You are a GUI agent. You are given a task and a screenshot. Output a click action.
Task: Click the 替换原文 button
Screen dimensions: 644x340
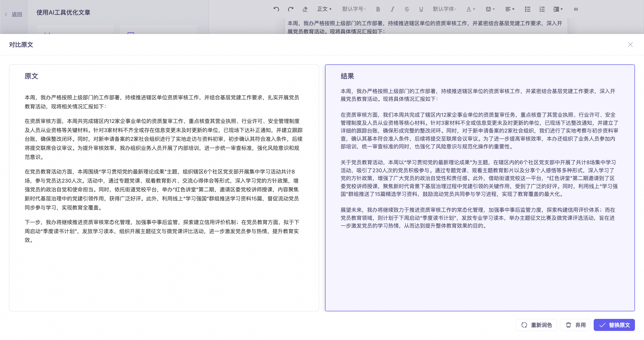[614, 325]
